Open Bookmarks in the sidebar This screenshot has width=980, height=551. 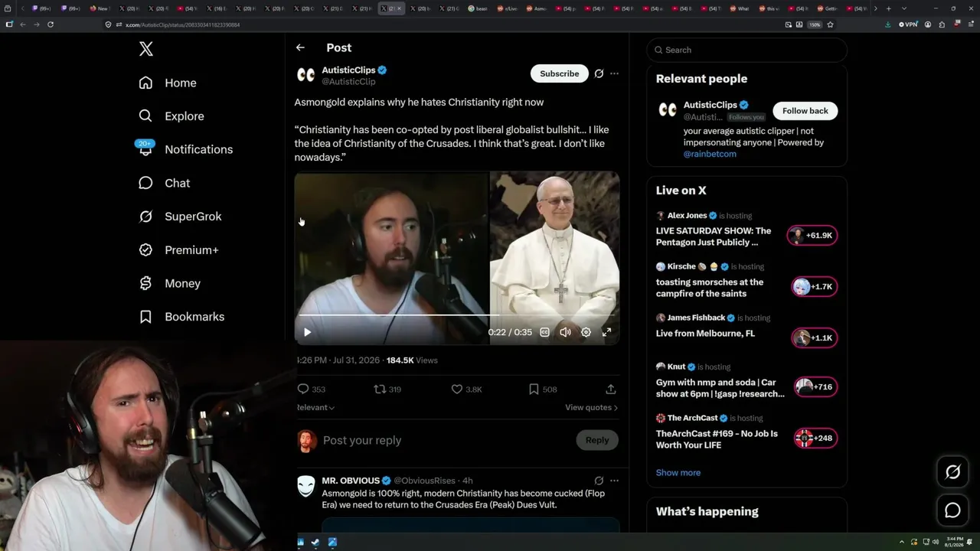click(181, 317)
